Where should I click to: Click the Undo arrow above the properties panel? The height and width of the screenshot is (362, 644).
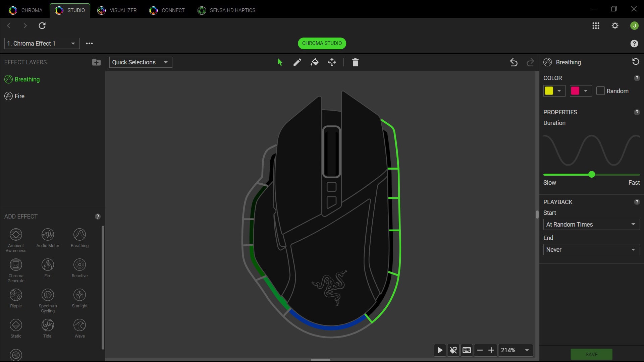point(514,62)
